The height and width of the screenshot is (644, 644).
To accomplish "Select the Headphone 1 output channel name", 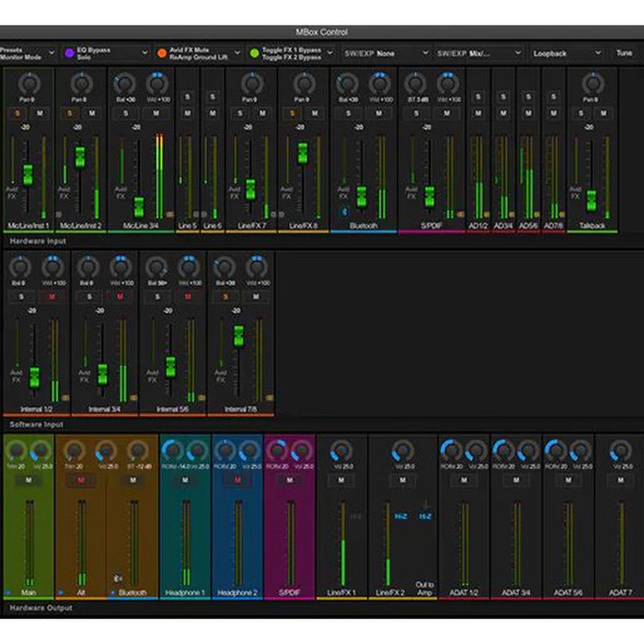I will click(185, 592).
